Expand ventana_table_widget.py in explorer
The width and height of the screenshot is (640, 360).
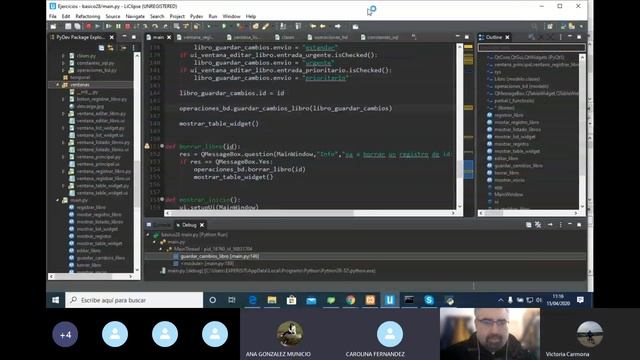click(x=63, y=186)
